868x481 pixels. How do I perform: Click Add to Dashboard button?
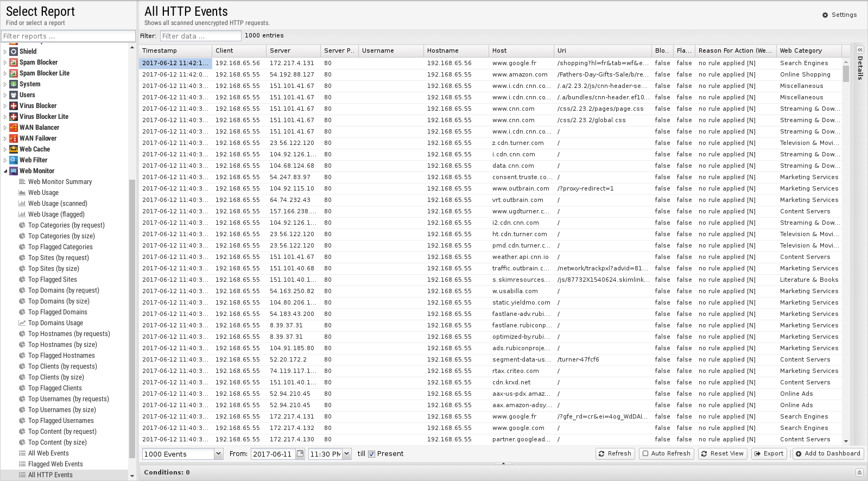point(827,454)
